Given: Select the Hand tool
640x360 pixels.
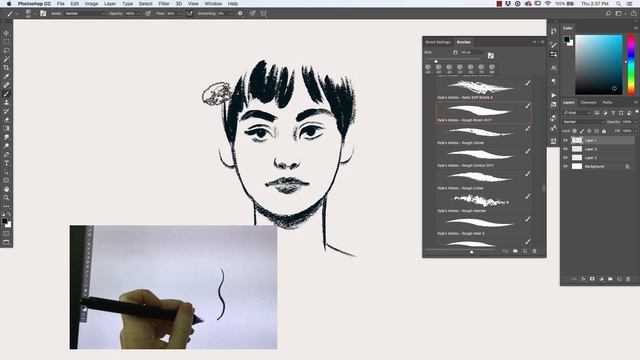Looking at the screenshot, I should (6, 189).
